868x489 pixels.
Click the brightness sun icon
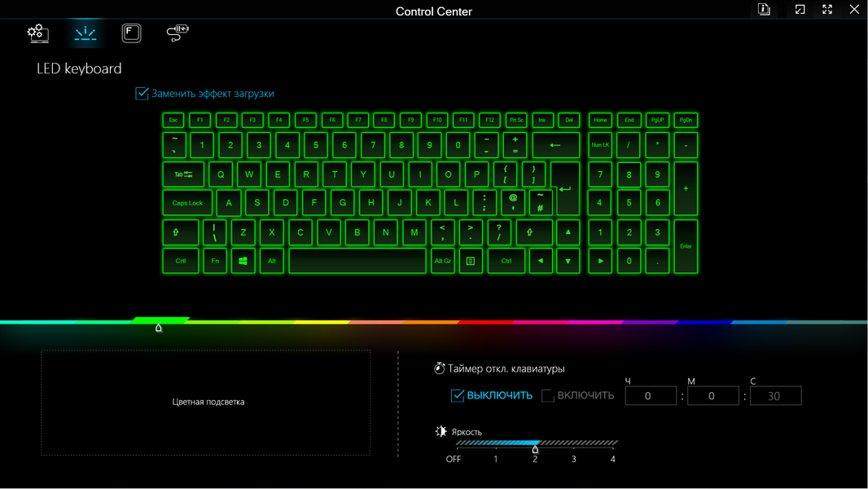(441, 431)
